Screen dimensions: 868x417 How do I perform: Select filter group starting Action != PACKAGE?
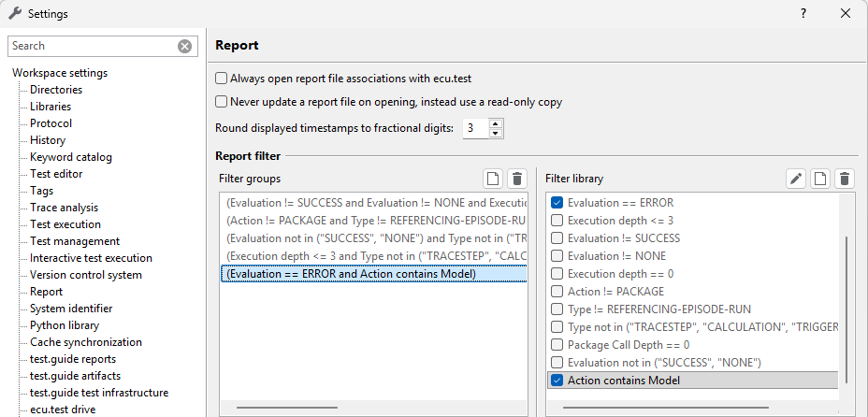coord(374,221)
